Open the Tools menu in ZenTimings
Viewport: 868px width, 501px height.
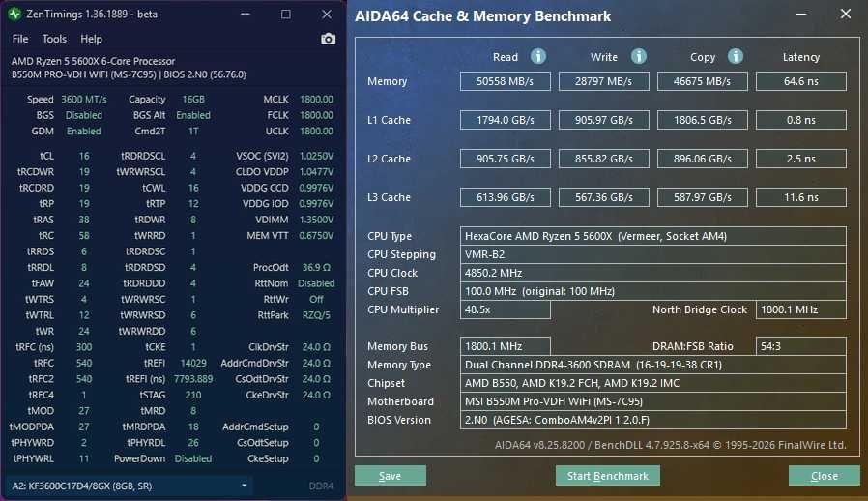coord(54,39)
